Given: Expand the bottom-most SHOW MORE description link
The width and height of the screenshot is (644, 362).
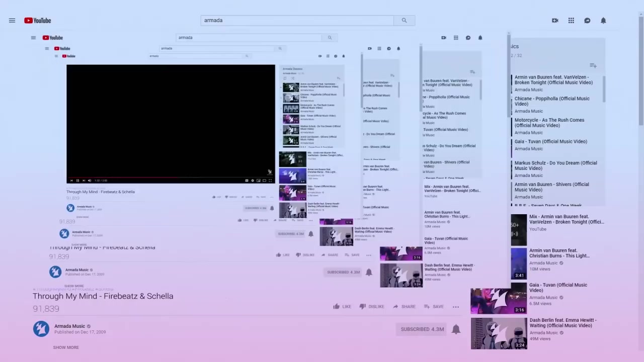Looking at the screenshot, I should [66, 347].
